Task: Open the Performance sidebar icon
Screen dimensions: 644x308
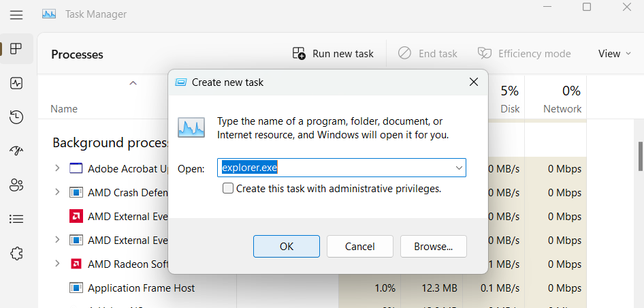Action: tap(16, 83)
